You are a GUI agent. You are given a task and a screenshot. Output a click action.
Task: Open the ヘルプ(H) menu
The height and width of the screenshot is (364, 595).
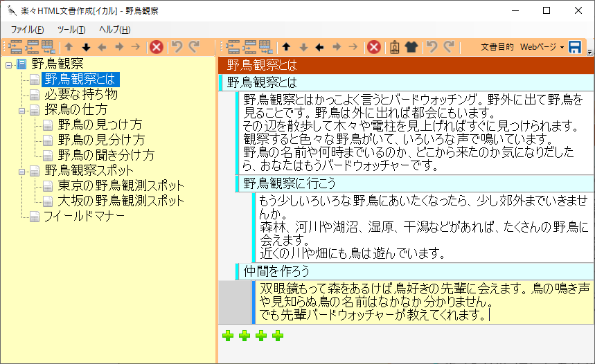click(114, 29)
